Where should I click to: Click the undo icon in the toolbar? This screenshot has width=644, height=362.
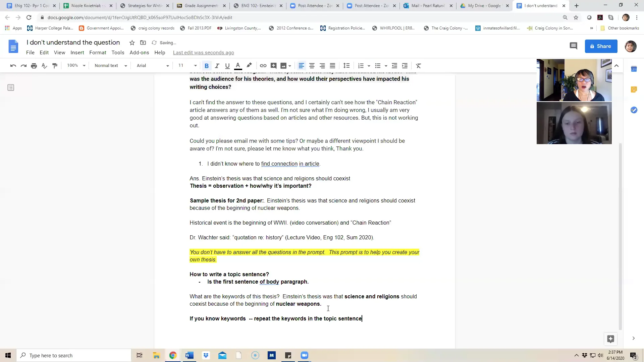[x=13, y=66]
